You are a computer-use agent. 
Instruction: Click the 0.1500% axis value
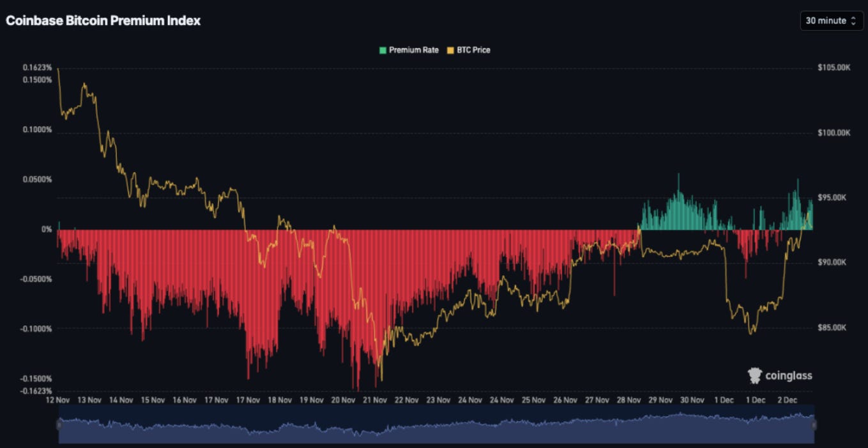(x=39, y=80)
